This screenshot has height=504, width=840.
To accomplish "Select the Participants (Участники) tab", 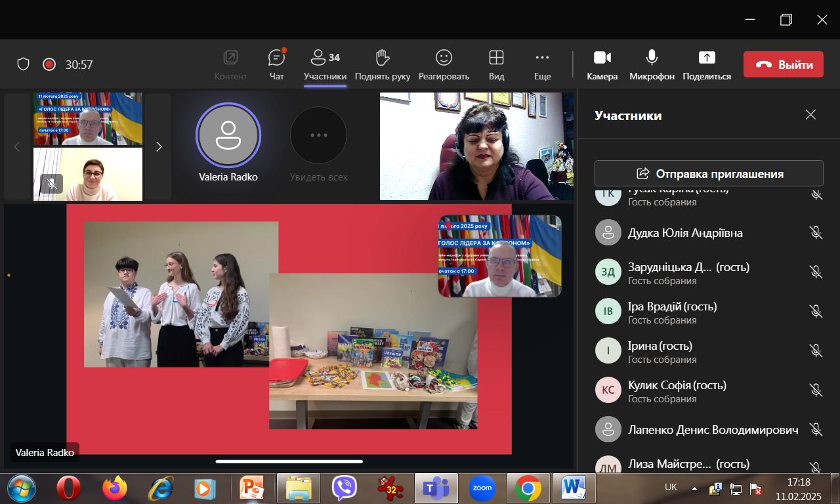I will click(x=325, y=65).
